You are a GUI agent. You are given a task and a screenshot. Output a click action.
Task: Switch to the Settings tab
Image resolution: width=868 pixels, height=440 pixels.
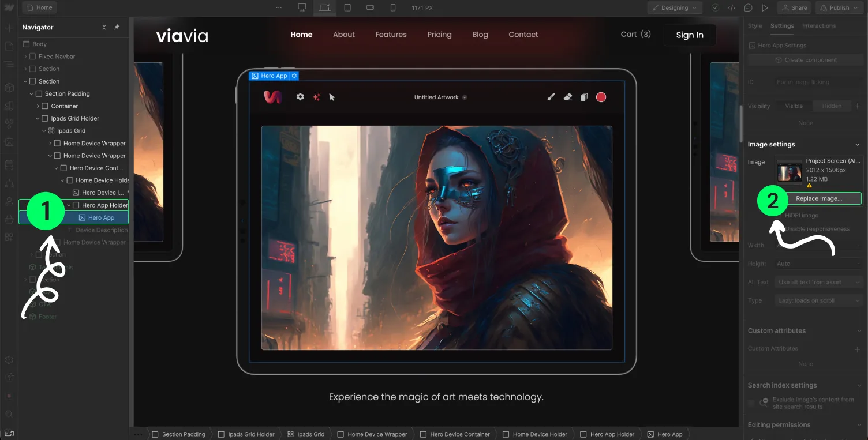[x=782, y=26]
